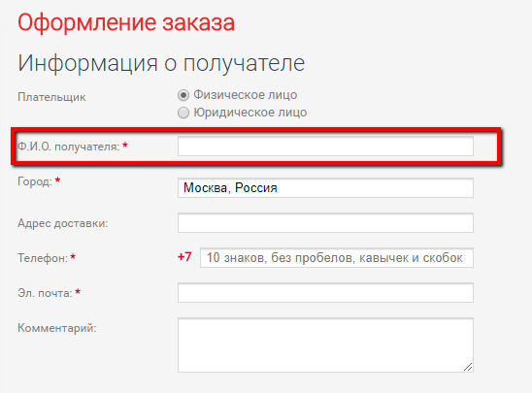The width and height of the screenshot is (532, 393).
Task: Click the Информация о получателе heading
Action: [161, 63]
